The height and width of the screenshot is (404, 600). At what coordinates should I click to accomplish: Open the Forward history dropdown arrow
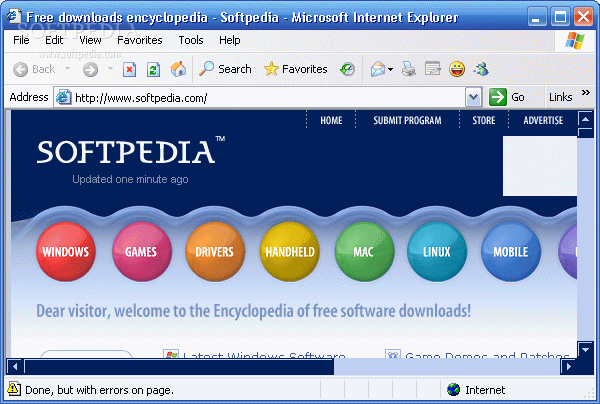(x=110, y=69)
